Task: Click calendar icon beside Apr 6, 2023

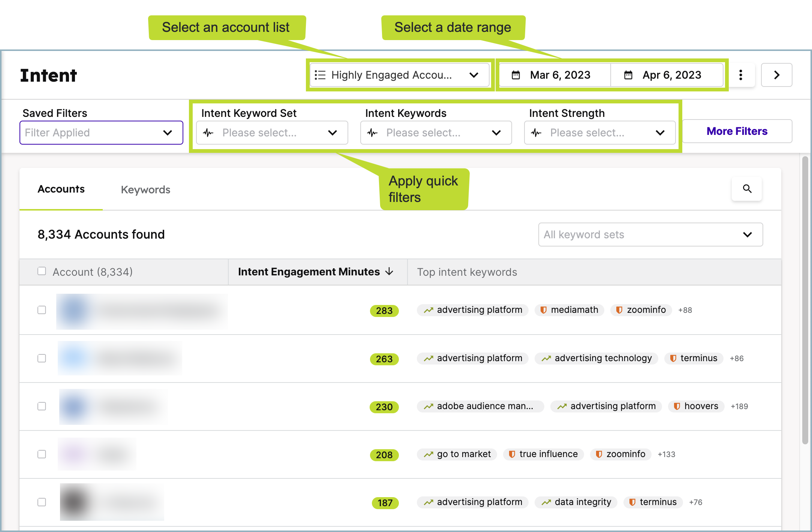Action: coord(628,75)
